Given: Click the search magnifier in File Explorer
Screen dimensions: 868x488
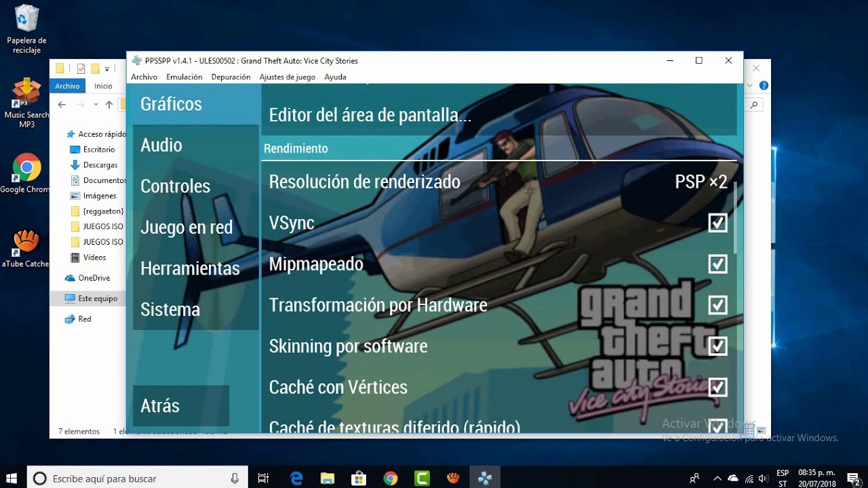Looking at the screenshot, I should (754, 105).
